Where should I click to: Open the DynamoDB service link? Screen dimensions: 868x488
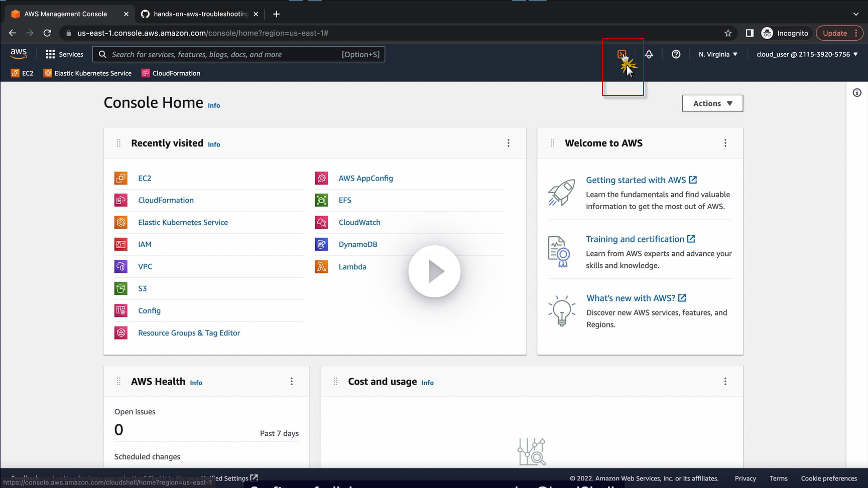point(358,244)
